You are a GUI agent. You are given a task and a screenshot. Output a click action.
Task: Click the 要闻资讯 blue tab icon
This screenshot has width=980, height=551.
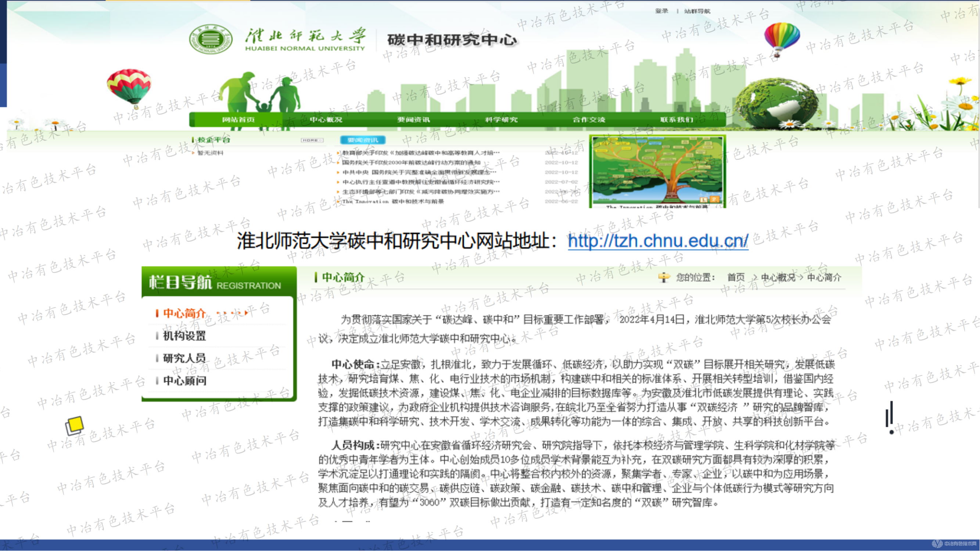pos(363,140)
